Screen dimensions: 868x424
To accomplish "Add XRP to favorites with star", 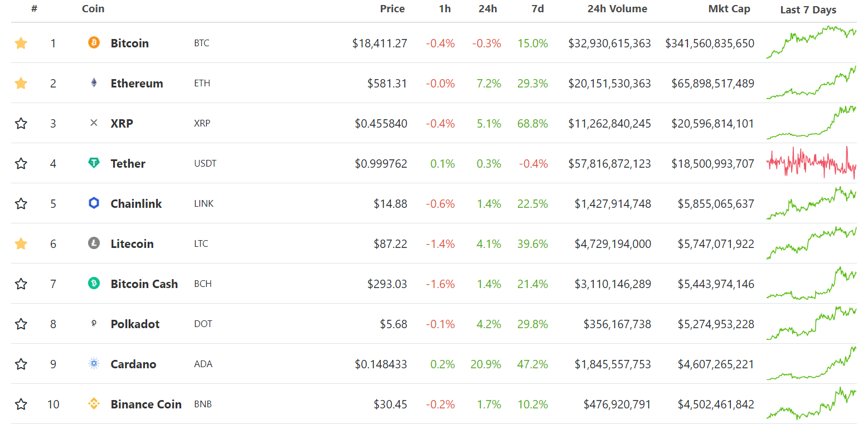I will 21,123.
